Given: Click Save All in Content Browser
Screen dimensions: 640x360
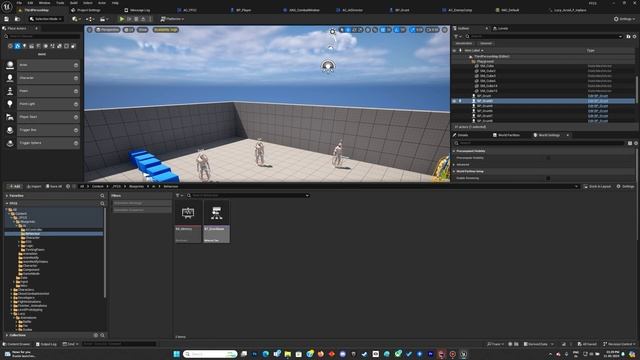Looking at the screenshot, I should point(54,187).
